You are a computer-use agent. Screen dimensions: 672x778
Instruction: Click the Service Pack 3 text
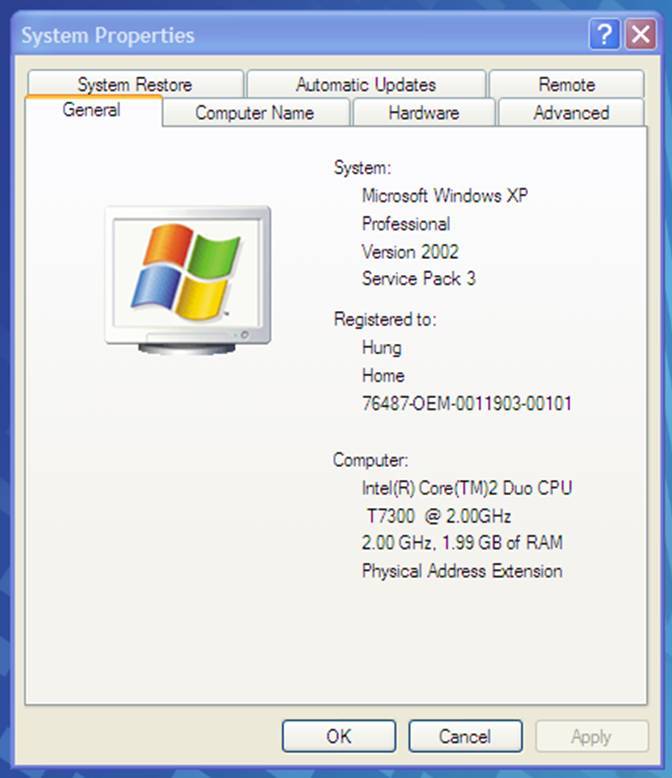click(x=419, y=279)
